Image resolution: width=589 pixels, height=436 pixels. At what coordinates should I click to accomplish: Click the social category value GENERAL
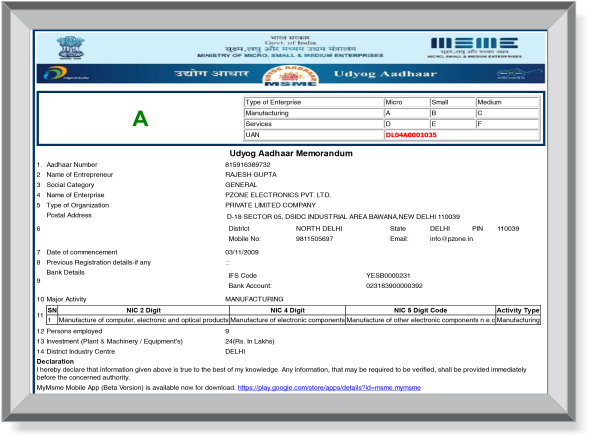pos(241,185)
